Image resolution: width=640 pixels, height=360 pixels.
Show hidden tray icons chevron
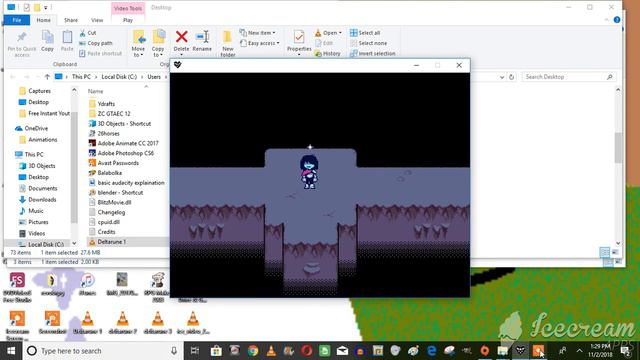coord(579,351)
